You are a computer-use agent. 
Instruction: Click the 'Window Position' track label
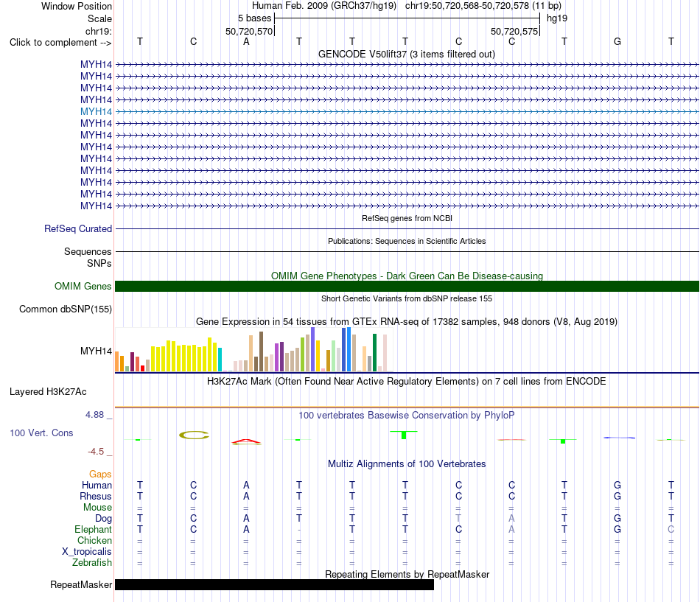pyautogui.click(x=77, y=6)
